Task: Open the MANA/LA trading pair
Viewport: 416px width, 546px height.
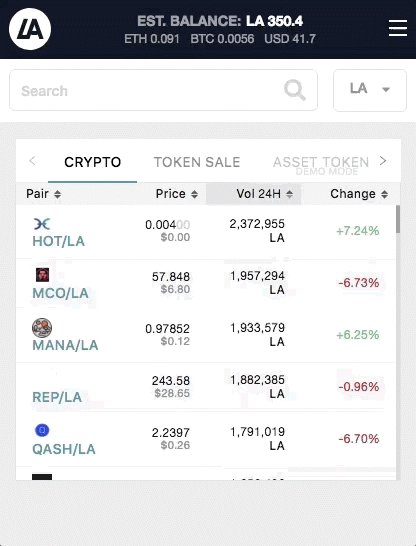Action: pyautogui.click(x=65, y=345)
